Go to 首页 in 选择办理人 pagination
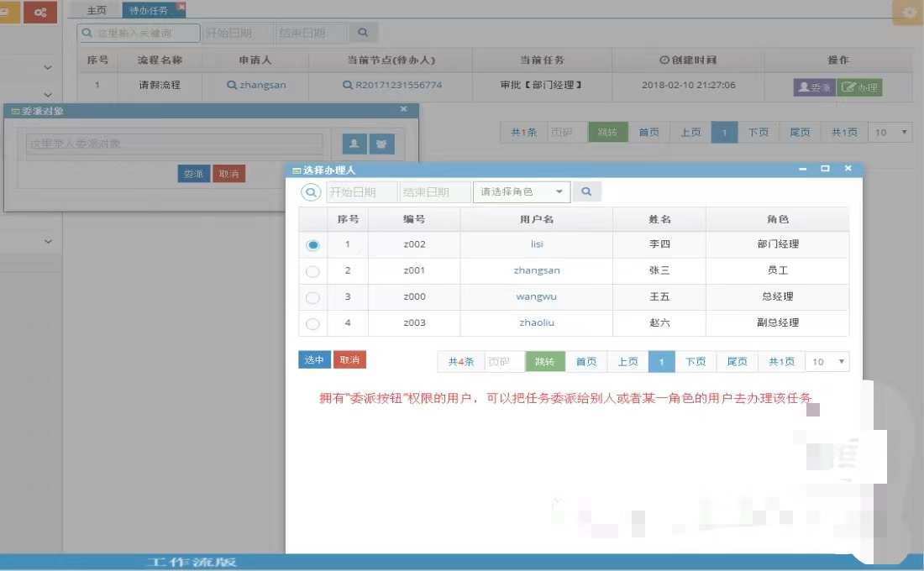This screenshot has width=924, height=571. point(585,361)
